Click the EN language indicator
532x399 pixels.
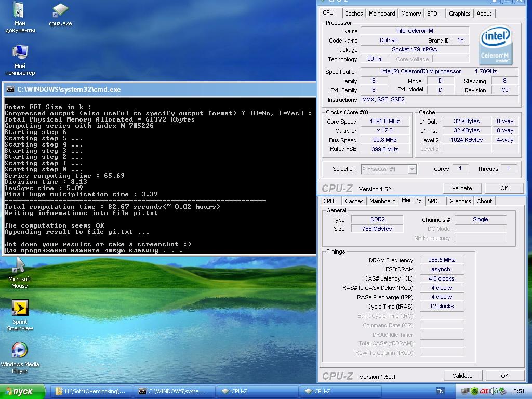(x=440, y=391)
